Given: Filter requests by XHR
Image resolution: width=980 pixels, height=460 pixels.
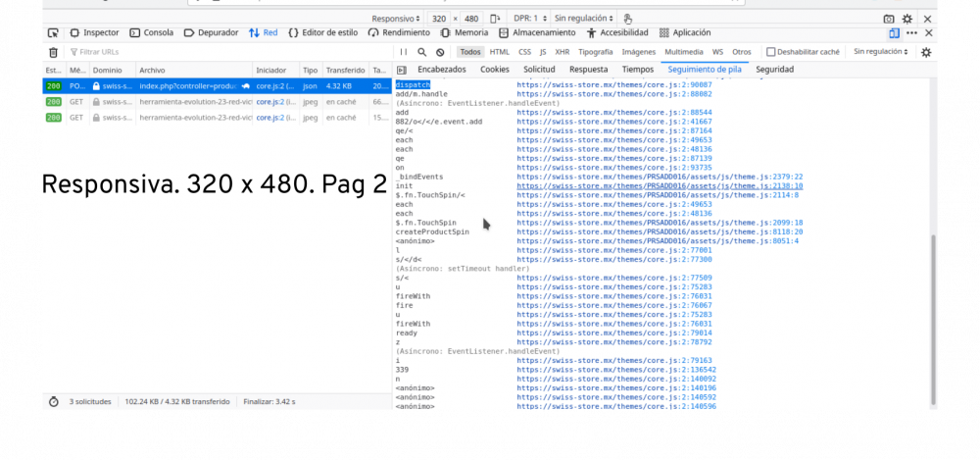Looking at the screenshot, I should [562, 52].
